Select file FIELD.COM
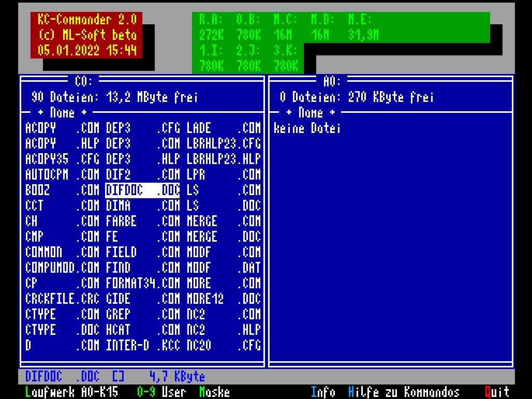532x399 pixels. [x=143, y=252]
